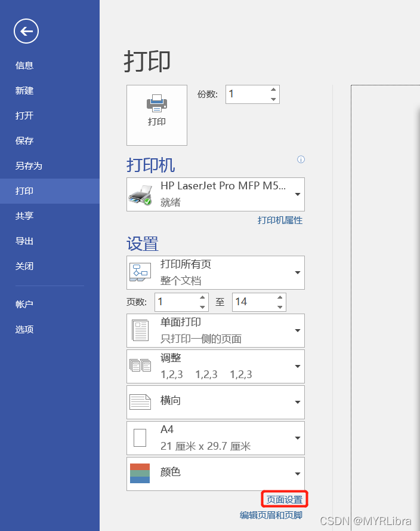Decrease ending page number
The width and height of the screenshot is (420, 531).
click(280, 307)
